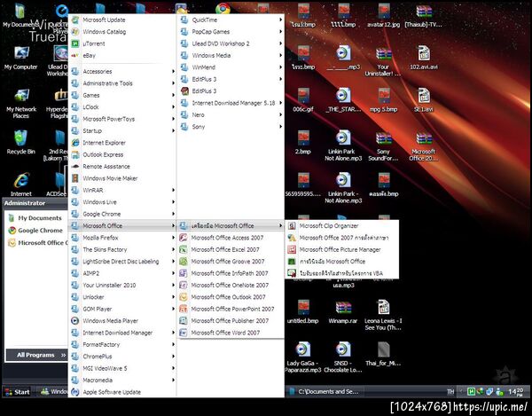Open Outlook Express from programs menu
The width and height of the screenshot is (532, 416).
[122, 154]
